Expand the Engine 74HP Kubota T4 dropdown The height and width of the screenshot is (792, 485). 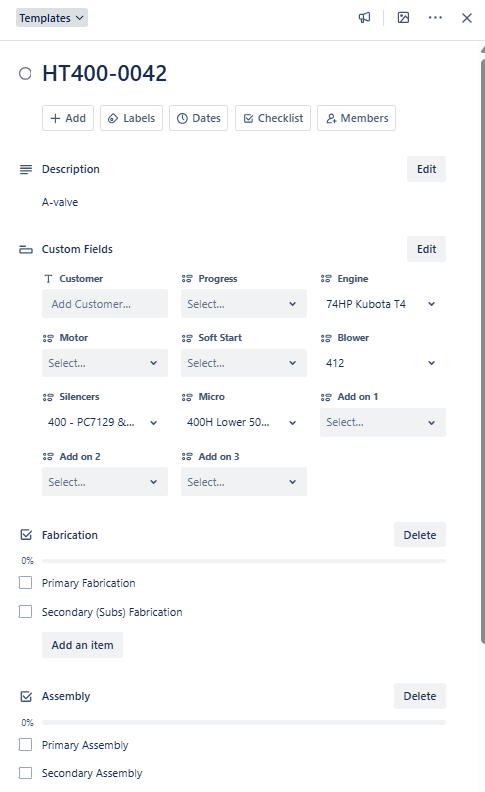(x=382, y=304)
